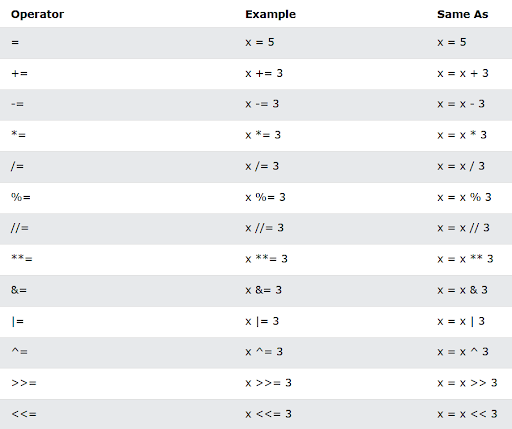Screen dimensions: 512x429
Task: Select the %= operator cell
Action: tap(21, 197)
